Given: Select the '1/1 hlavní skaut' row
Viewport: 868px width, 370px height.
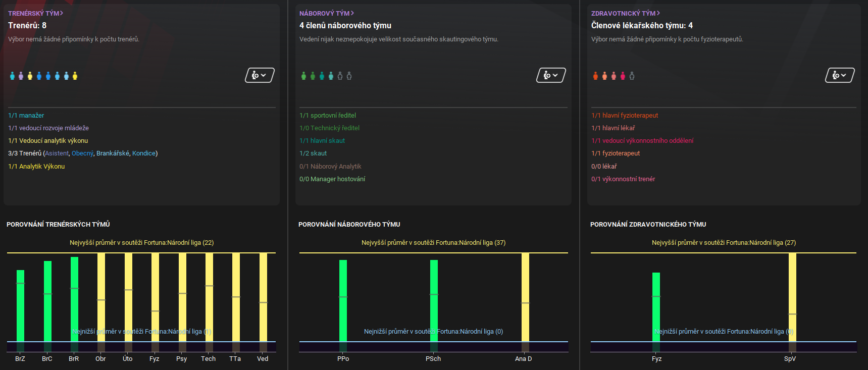Looking at the screenshot, I should tap(322, 141).
